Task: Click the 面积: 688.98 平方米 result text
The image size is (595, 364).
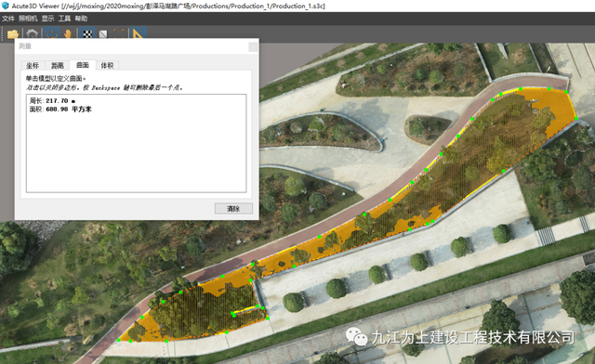Action: 60,110
